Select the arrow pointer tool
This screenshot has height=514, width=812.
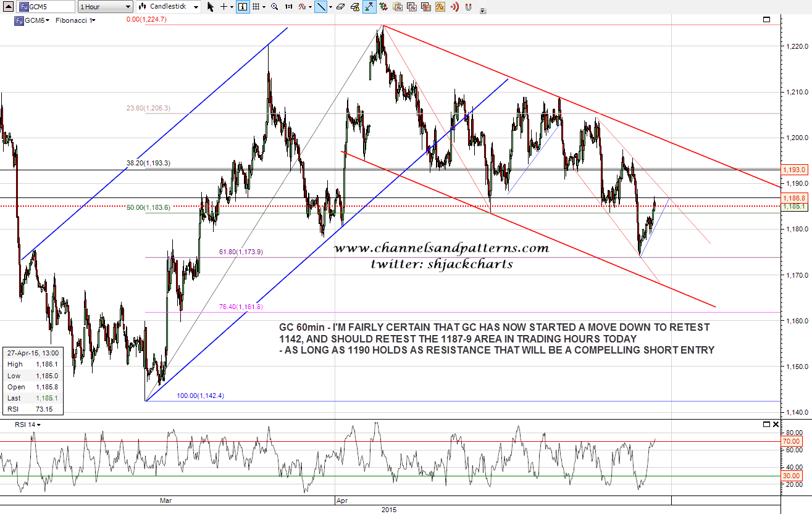[210, 7]
